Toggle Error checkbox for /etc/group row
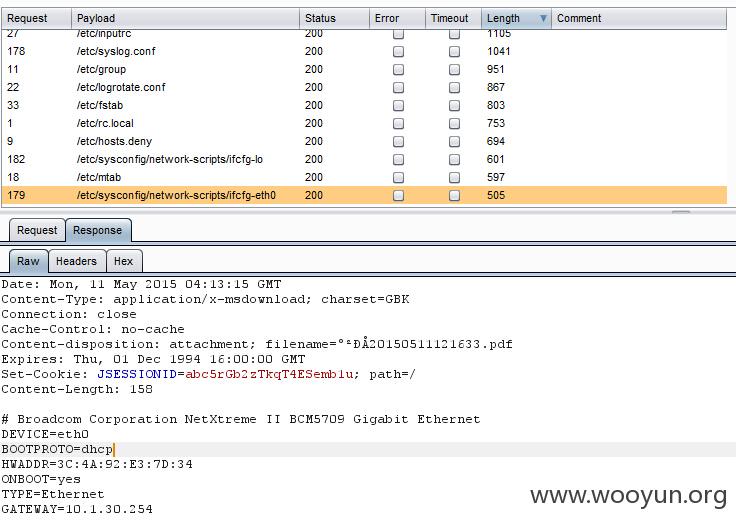736x524 pixels. point(399,69)
